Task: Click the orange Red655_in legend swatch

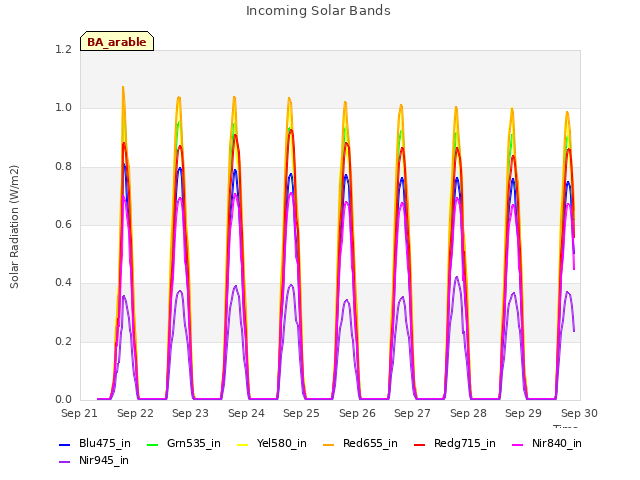Action: pos(329,444)
